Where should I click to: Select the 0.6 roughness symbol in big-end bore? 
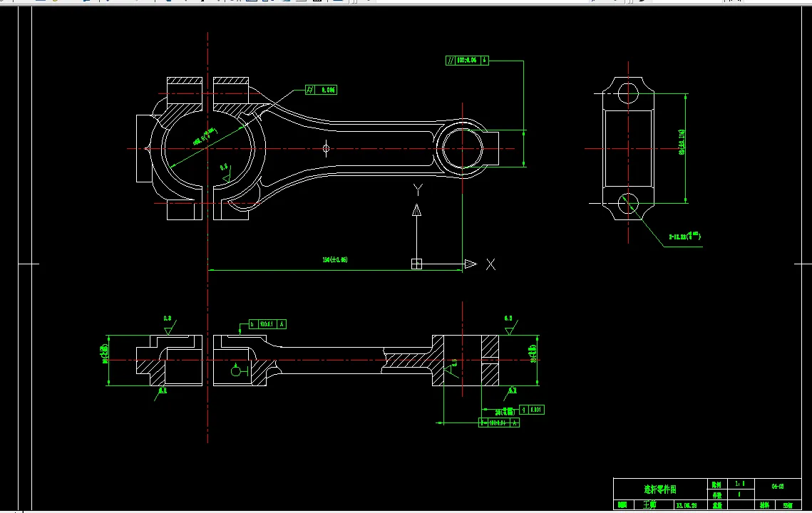click(225, 173)
